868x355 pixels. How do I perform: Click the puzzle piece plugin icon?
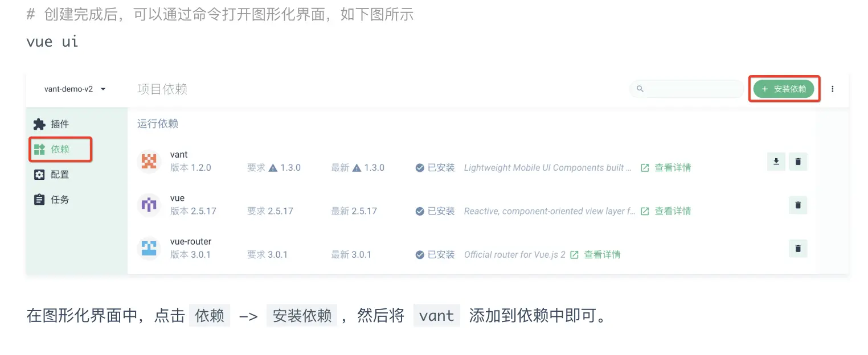(39, 124)
